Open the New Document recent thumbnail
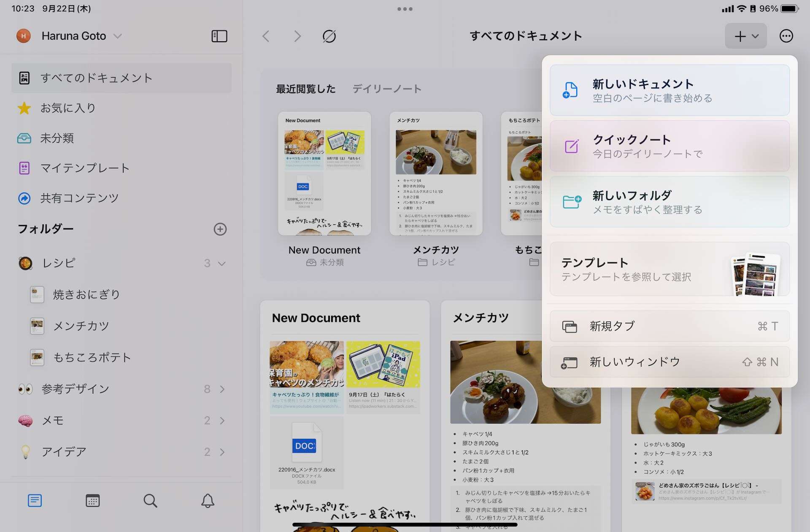 (x=324, y=173)
